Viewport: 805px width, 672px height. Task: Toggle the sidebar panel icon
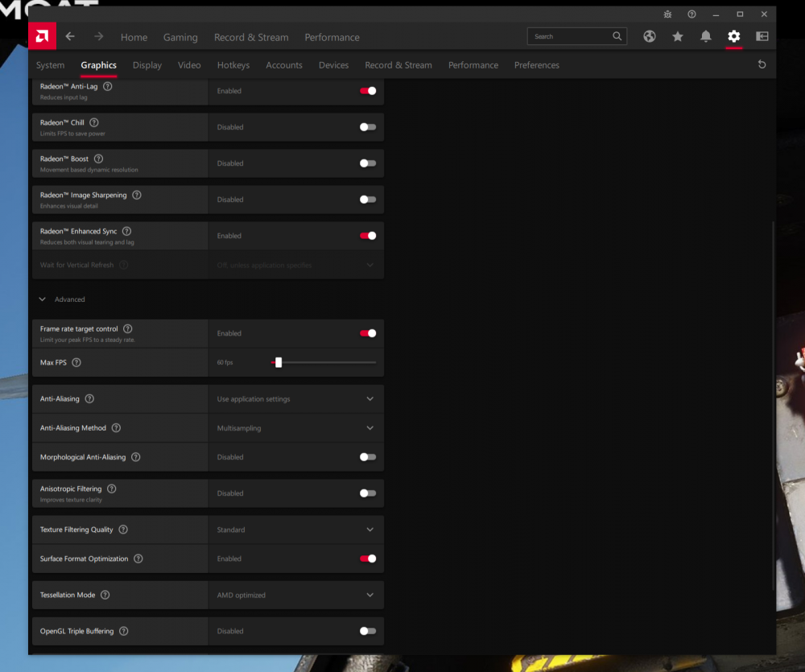762,36
